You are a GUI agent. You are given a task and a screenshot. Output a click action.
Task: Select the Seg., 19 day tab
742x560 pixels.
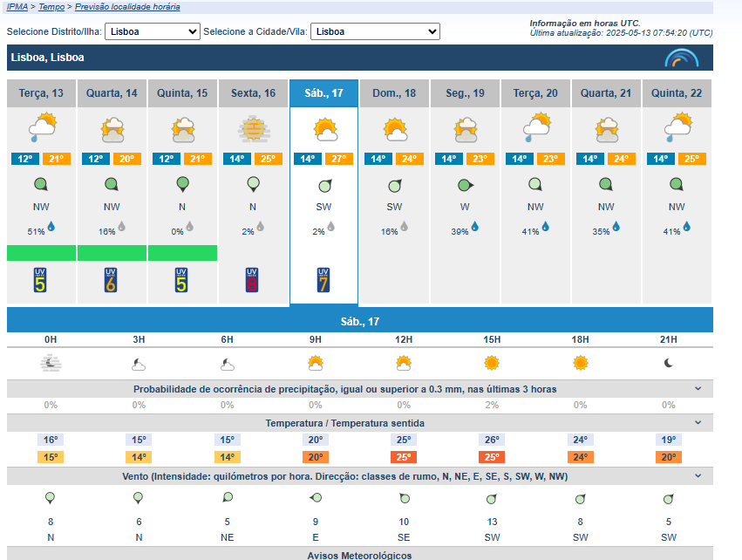pos(466,93)
